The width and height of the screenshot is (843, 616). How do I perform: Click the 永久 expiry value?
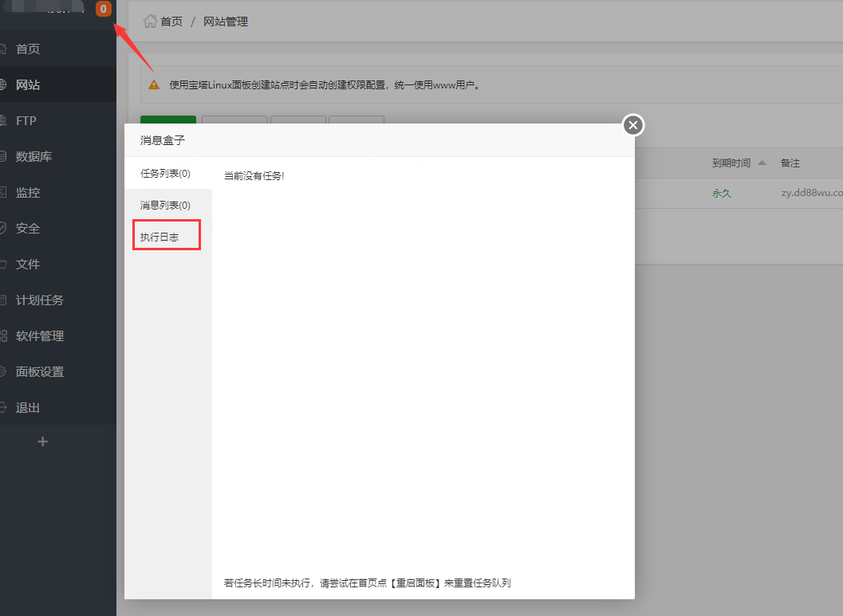click(x=722, y=193)
